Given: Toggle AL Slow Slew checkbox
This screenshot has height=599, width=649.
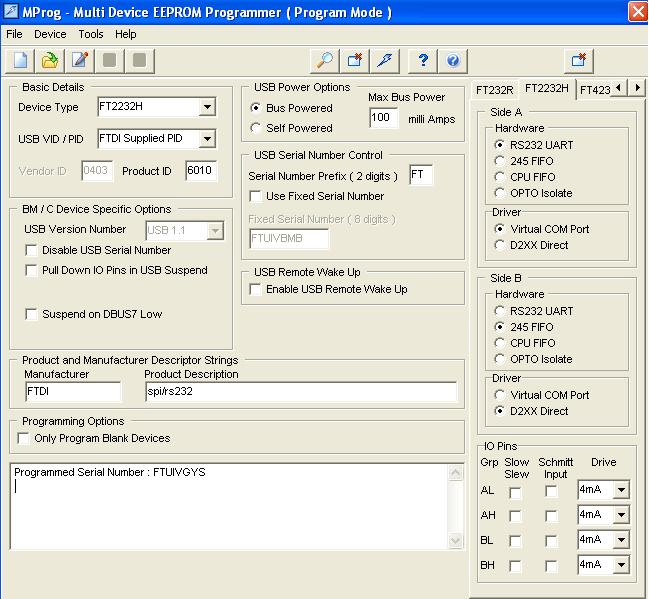Looking at the screenshot, I should coord(515,493).
